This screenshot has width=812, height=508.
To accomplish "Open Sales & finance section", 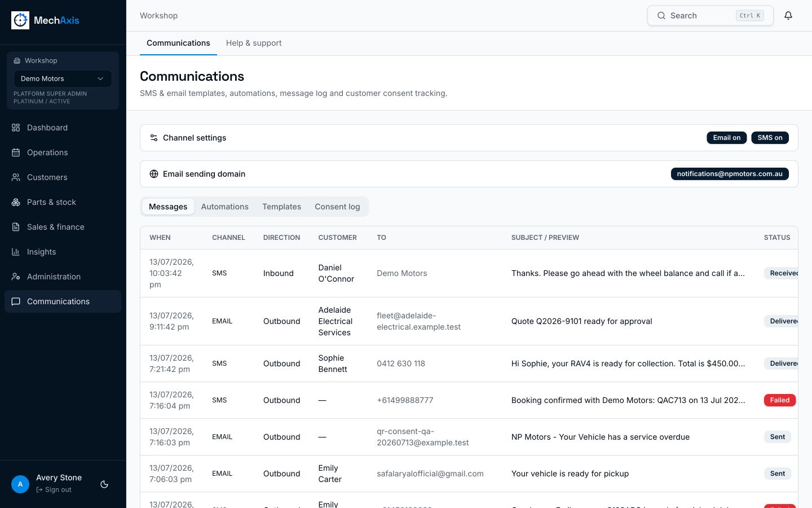I will pos(63,227).
